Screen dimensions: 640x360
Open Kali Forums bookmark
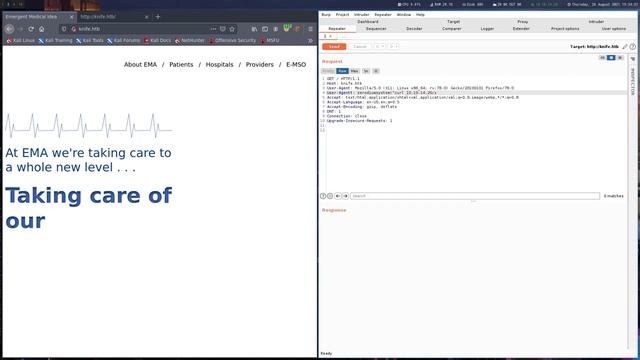124,40
